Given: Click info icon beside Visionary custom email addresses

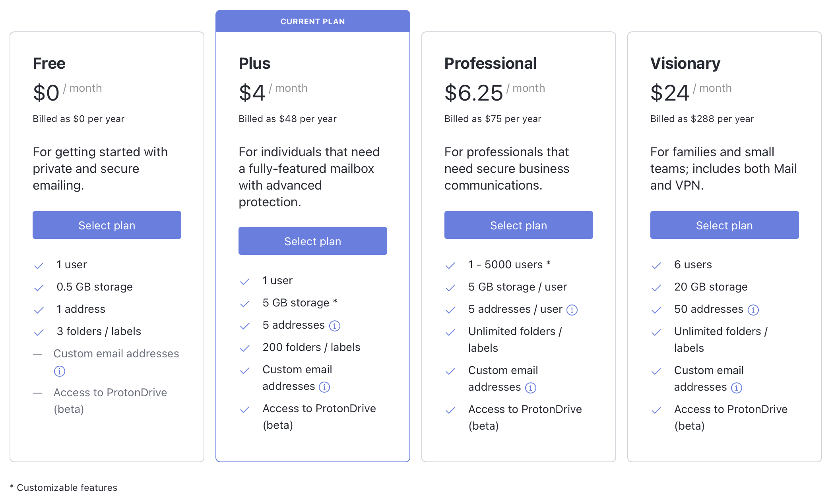Looking at the screenshot, I should 737,388.
